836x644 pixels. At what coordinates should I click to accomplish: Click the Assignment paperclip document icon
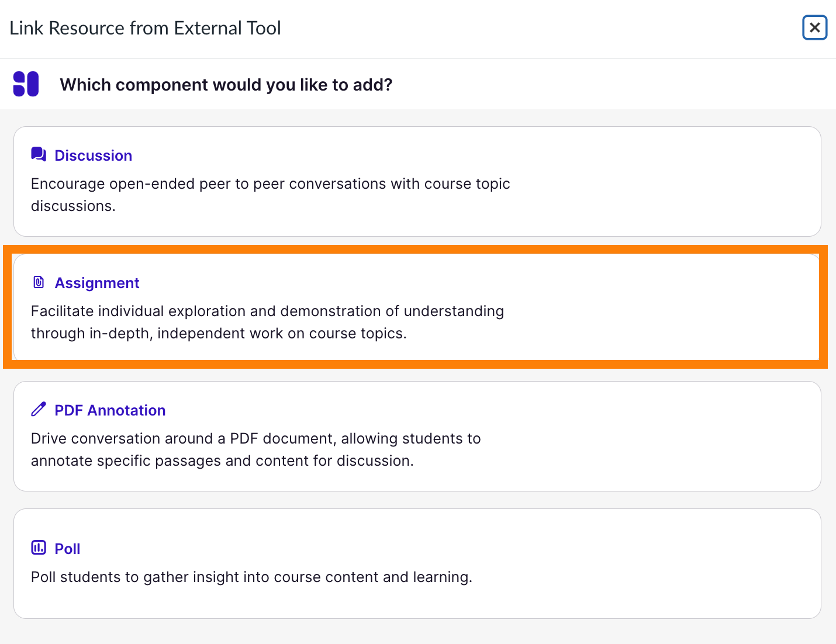coord(39,283)
